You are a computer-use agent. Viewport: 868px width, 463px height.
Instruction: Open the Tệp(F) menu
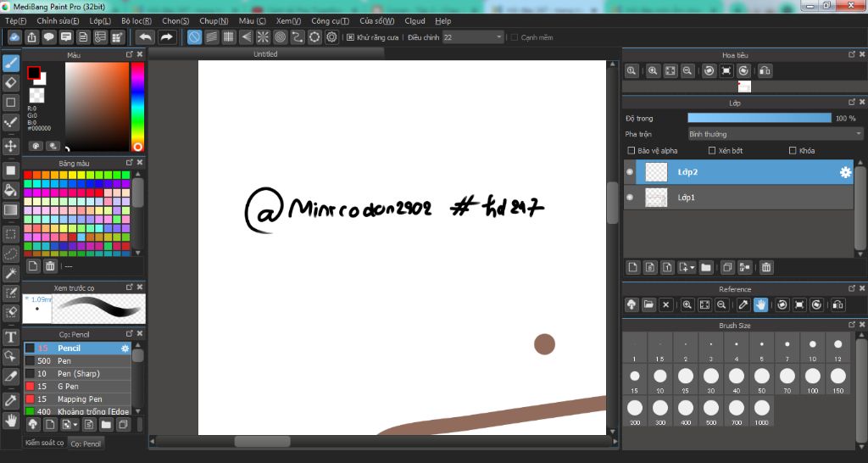coord(15,21)
